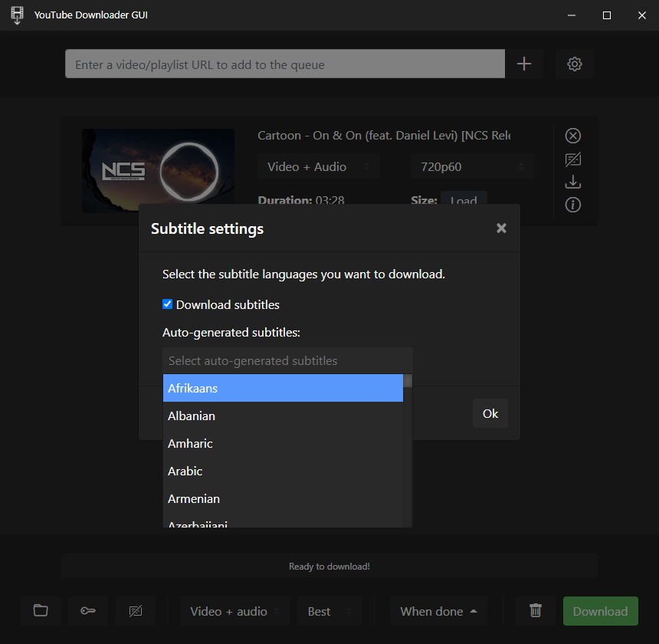Pick Amharic from the dropdown list

tap(283, 444)
